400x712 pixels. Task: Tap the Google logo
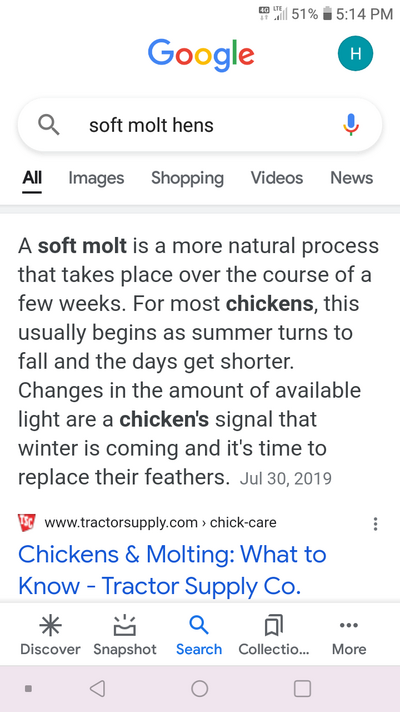tap(200, 55)
